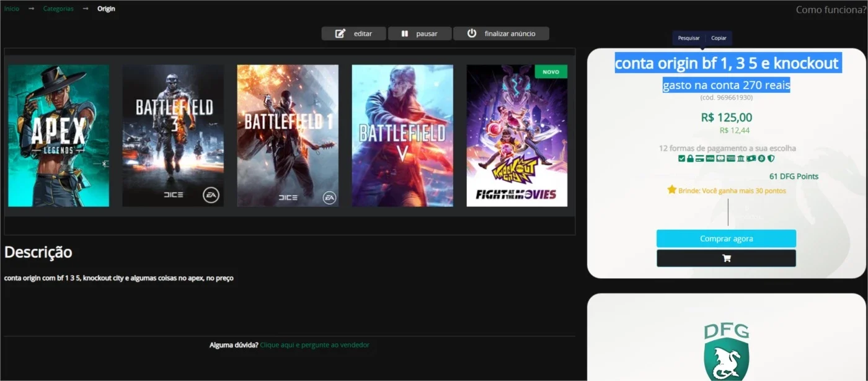Click the NOVO badge on Knockout City
868x381 pixels.
pyautogui.click(x=551, y=72)
